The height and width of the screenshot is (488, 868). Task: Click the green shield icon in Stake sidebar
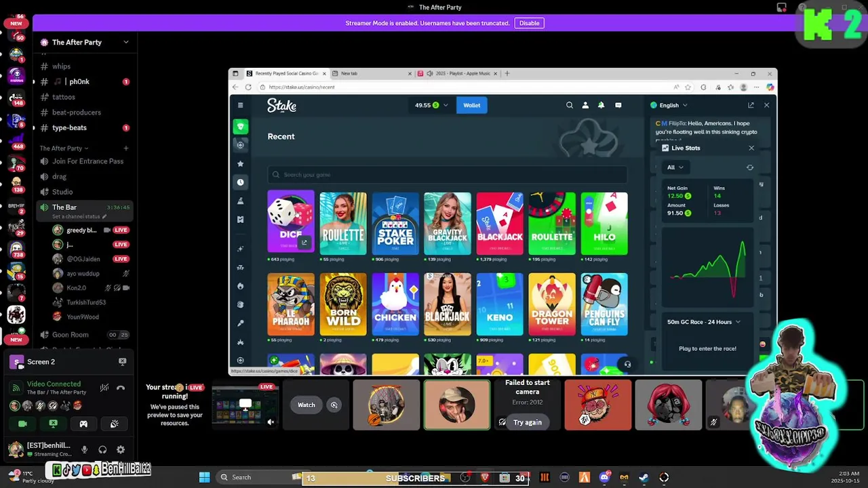(x=240, y=127)
